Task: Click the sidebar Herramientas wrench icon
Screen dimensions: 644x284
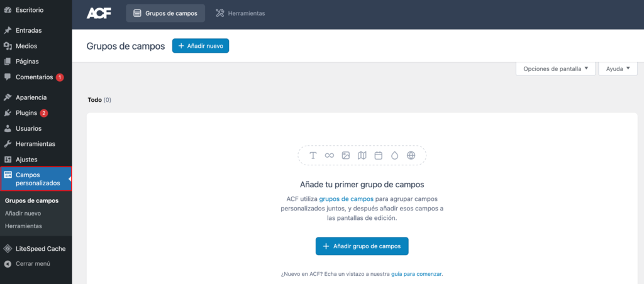Action: [x=7, y=144]
